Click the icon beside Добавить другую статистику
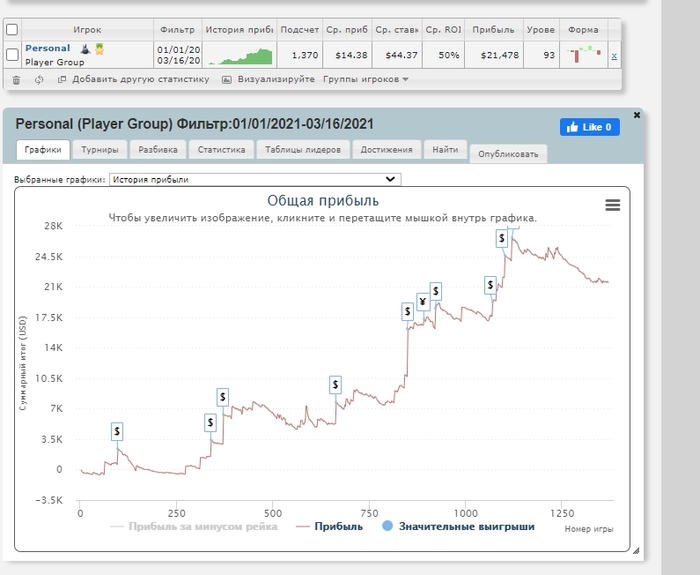Image resolution: width=700 pixels, height=575 pixels. click(x=62, y=79)
